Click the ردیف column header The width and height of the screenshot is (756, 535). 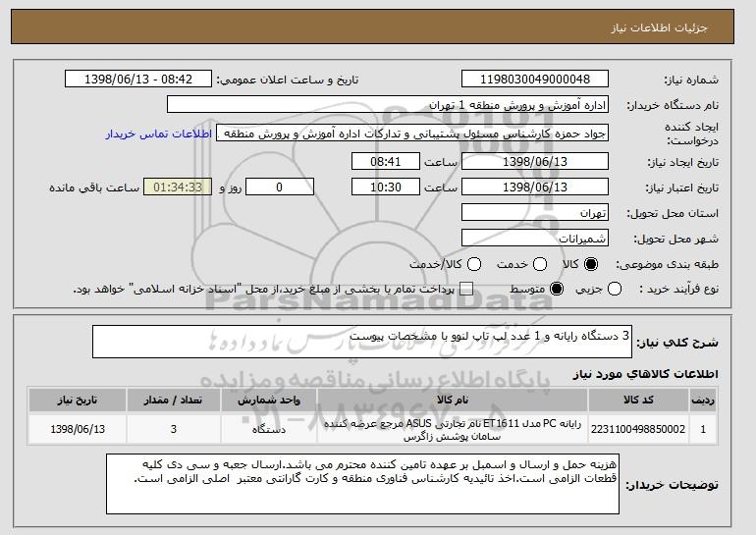pyautogui.click(x=703, y=401)
